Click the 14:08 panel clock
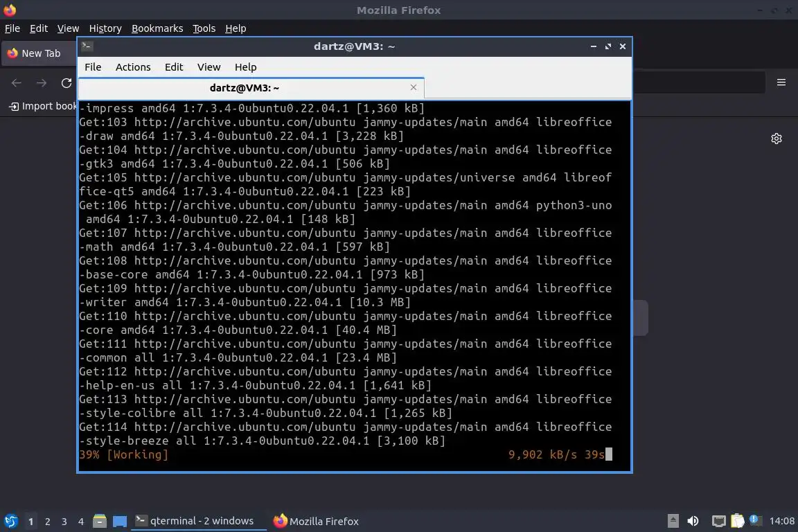This screenshot has height=532, width=798. point(781,521)
